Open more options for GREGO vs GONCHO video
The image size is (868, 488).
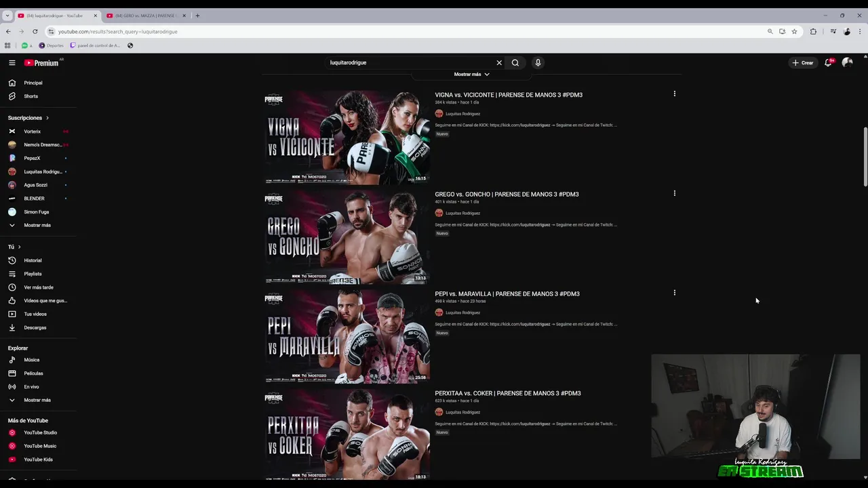(x=674, y=193)
